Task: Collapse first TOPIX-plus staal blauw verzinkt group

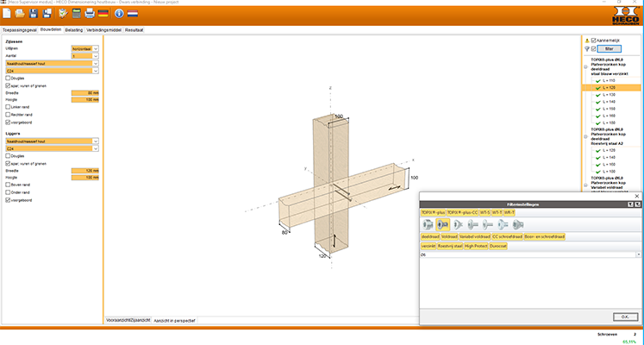Action: tap(585, 67)
